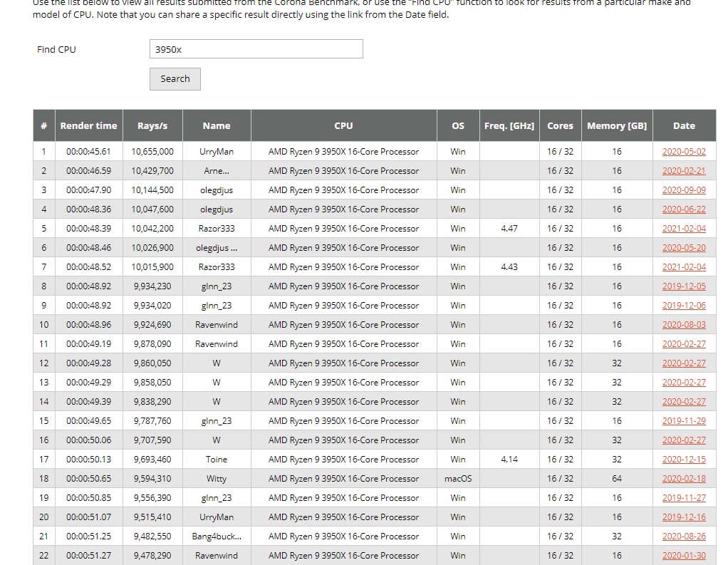
Task: Click rays value 9,860,050
Action: click(152, 363)
